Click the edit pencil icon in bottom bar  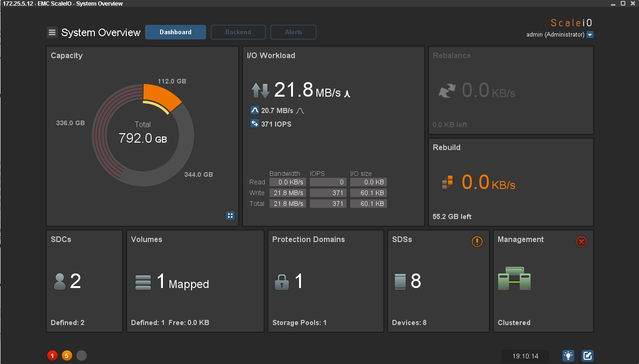(587, 356)
